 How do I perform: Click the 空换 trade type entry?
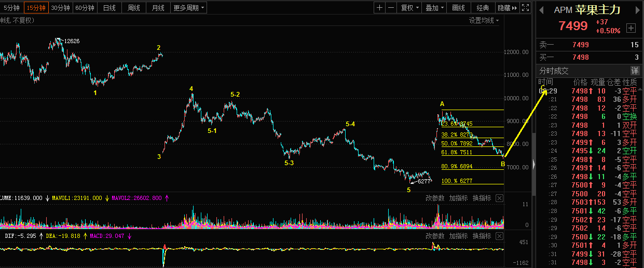(630, 116)
